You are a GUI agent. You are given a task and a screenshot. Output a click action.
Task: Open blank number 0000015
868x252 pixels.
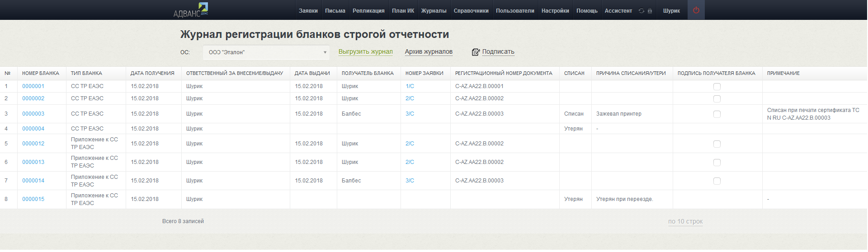(x=33, y=199)
